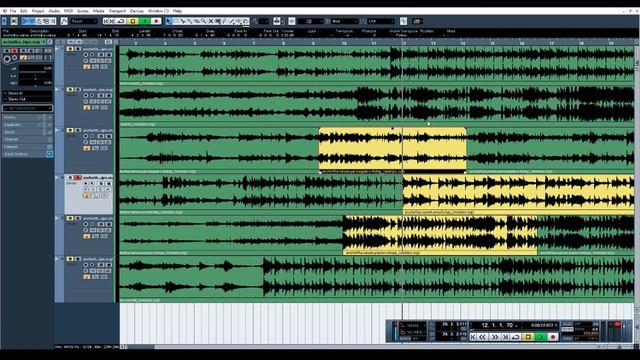Select the Zoom magnifier tool
Screen dimensions: 640x360
[x=204, y=21]
